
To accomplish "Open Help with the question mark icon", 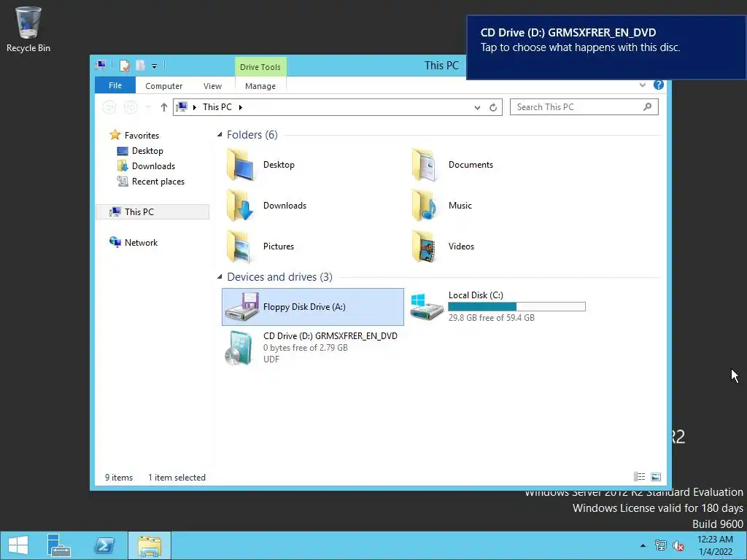I will pyautogui.click(x=659, y=85).
